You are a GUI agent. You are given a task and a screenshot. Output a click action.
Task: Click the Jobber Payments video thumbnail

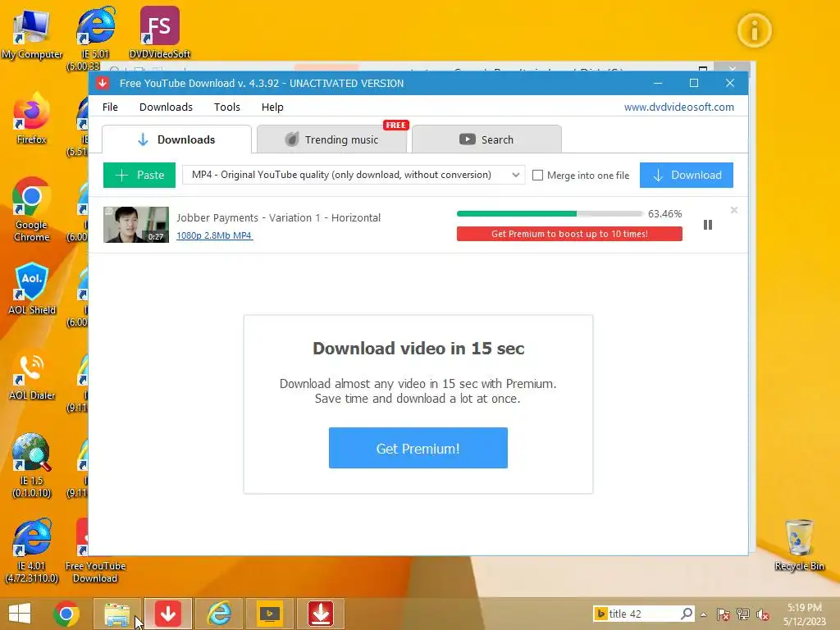click(x=136, y=225)
